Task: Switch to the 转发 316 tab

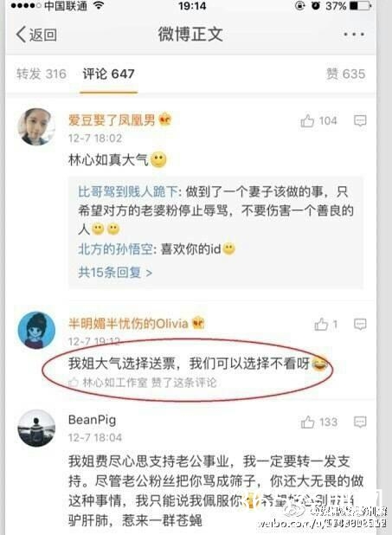Action: click(42, 74)
